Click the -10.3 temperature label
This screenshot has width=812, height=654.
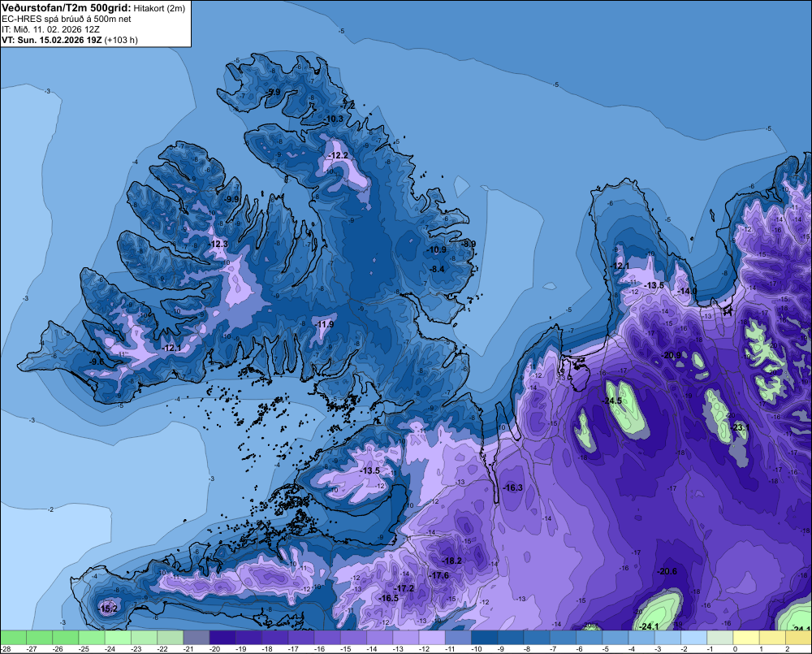point(334,119)
